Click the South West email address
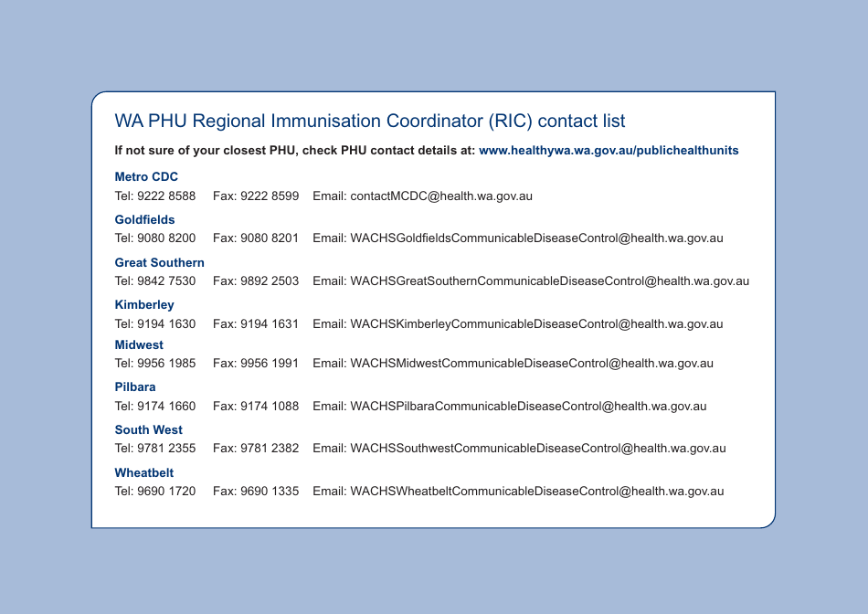The image size is (868, 614). [x=538, y=449]
